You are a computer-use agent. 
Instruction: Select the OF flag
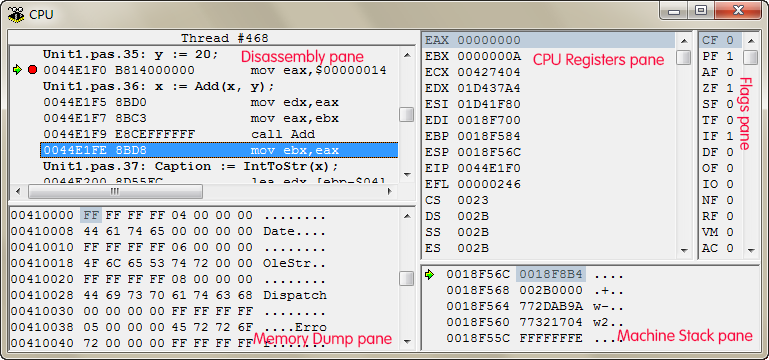(718, 168)
